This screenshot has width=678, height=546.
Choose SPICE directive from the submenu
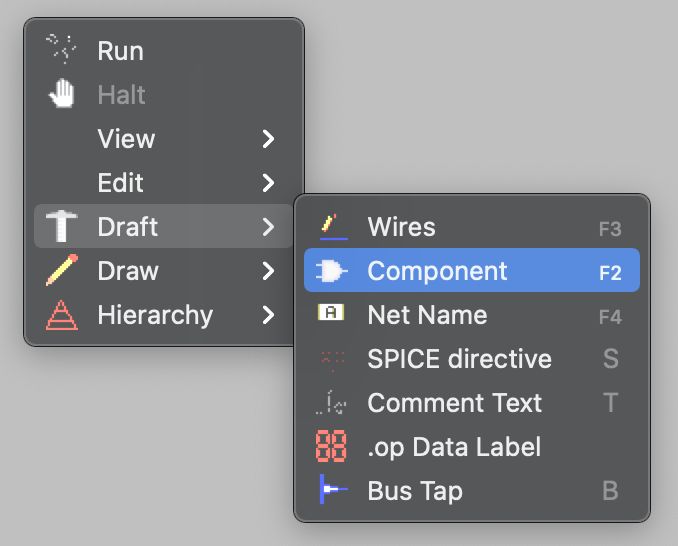(x=459, y=359)
